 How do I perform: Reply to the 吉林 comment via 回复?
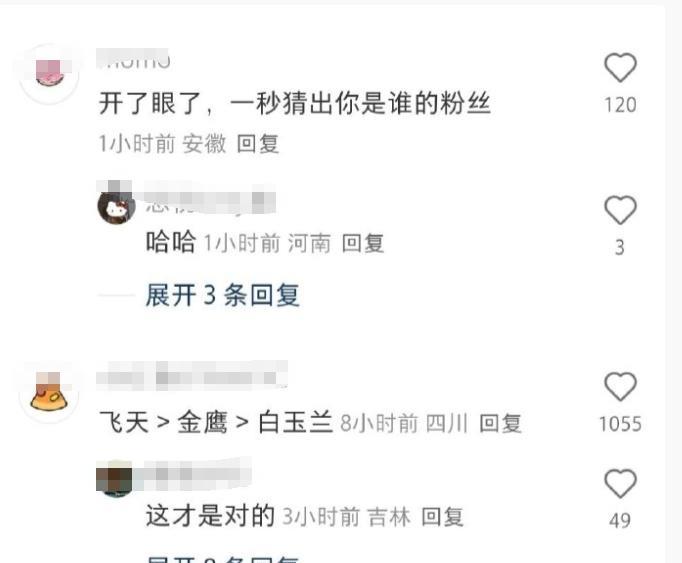coord(442,517)
